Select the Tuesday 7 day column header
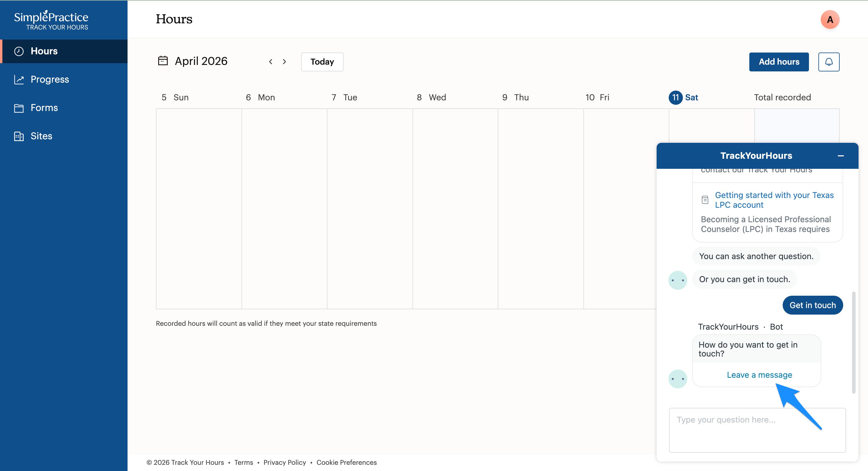This screenshot has width=868, height=471. coord(344,97)
